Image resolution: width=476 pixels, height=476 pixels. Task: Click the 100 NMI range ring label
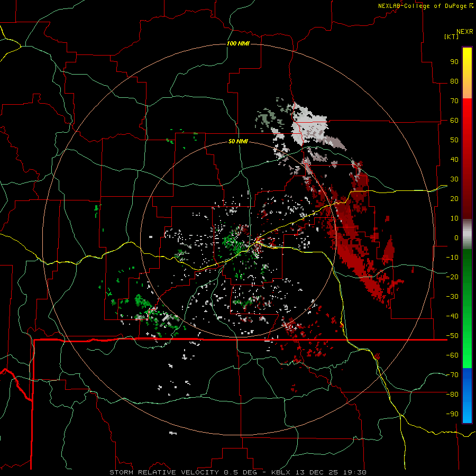pos(238,43)
